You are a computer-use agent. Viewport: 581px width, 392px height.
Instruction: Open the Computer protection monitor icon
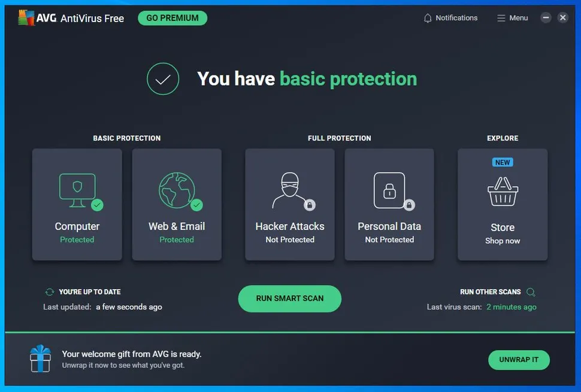pos(77,190)
